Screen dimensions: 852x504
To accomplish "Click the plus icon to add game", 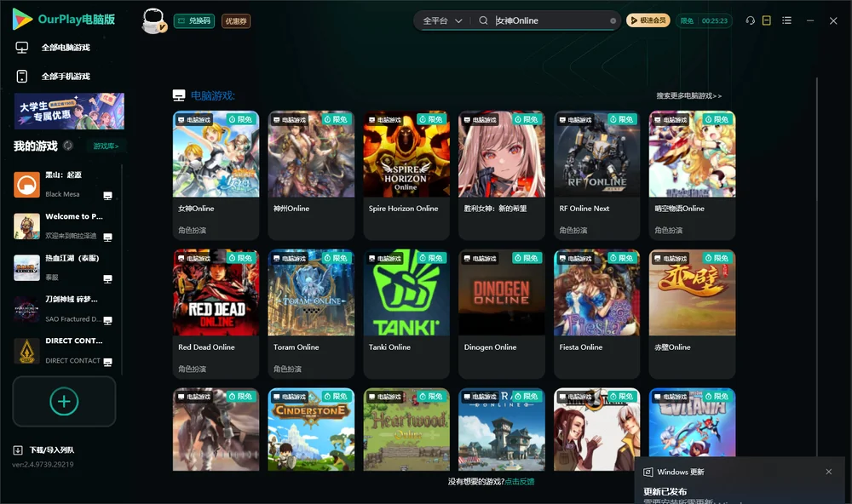I will point(64,401).
